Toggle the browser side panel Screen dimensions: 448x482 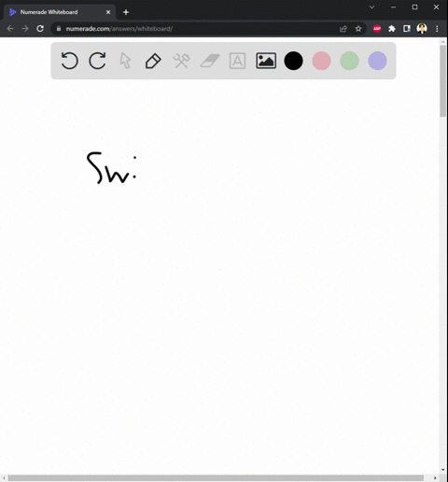click(407, 29)
